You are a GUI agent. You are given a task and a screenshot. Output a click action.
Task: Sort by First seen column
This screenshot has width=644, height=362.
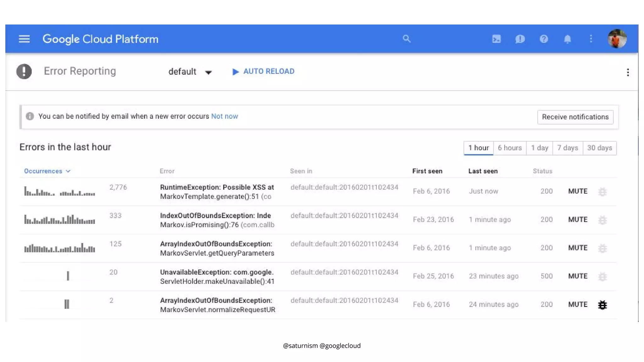(427, 171)
